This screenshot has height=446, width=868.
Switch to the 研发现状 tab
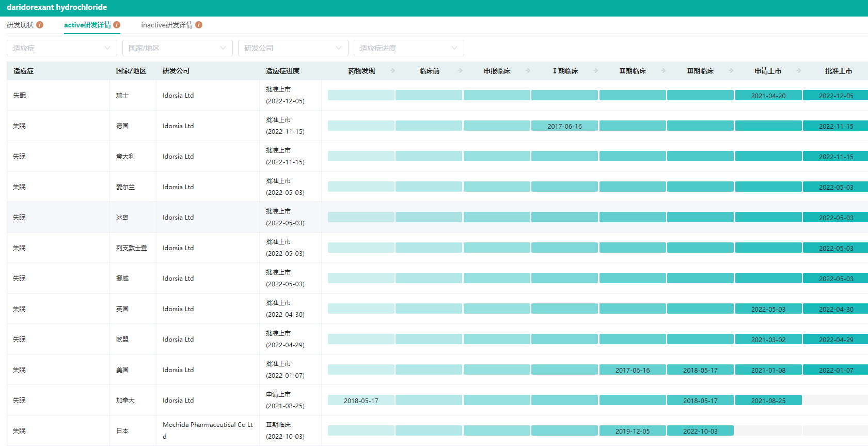tap(20, 25)
